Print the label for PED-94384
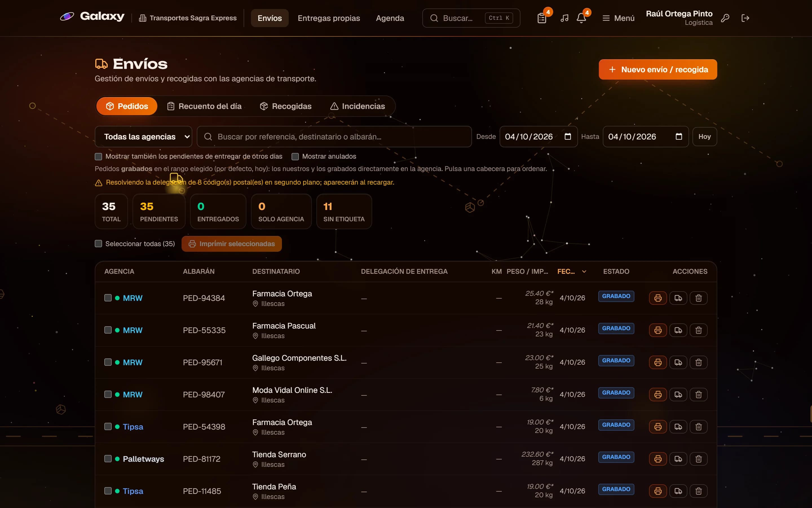The image size is (812, 508). point(658,298)
